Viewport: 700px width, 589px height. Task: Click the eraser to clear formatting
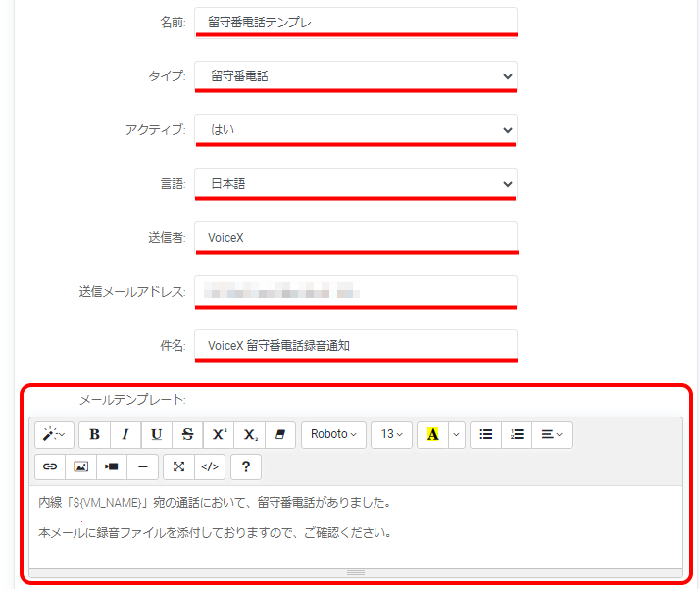click(280, 434)
